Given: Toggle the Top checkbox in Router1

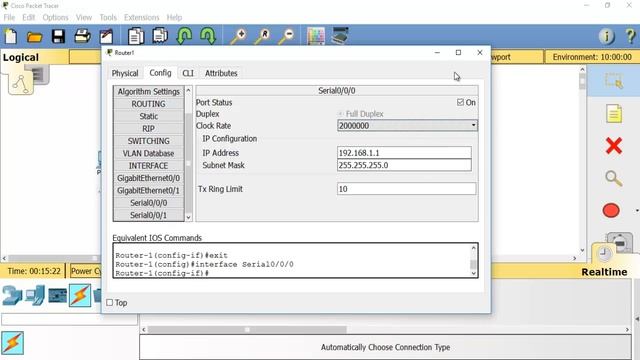Looking at the screenshot, I should coord(109,302).
